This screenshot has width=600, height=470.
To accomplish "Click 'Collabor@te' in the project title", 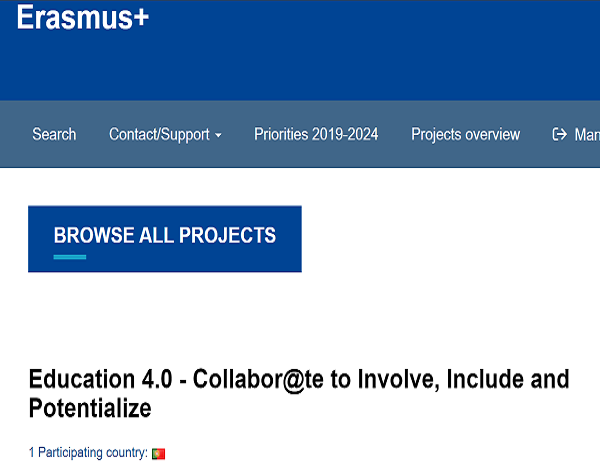I will 260,380.
